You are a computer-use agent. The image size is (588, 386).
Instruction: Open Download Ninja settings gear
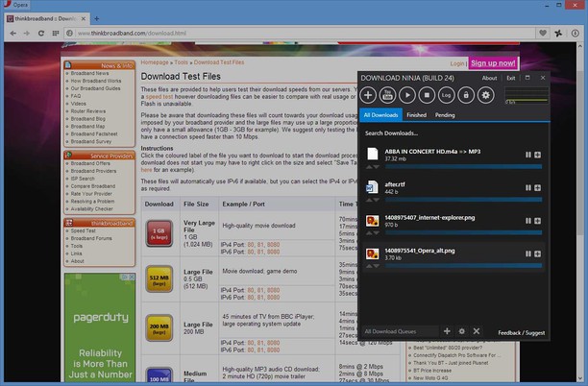[x=485, y=95]
